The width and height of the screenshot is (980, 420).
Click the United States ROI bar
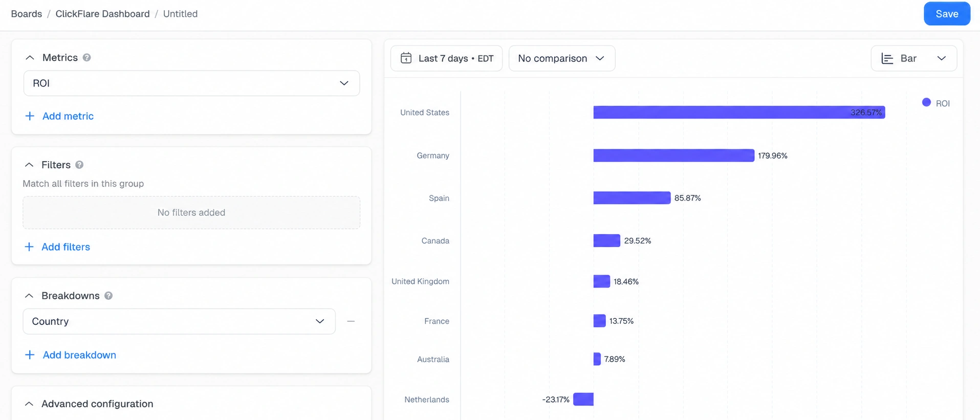point(739,112)
